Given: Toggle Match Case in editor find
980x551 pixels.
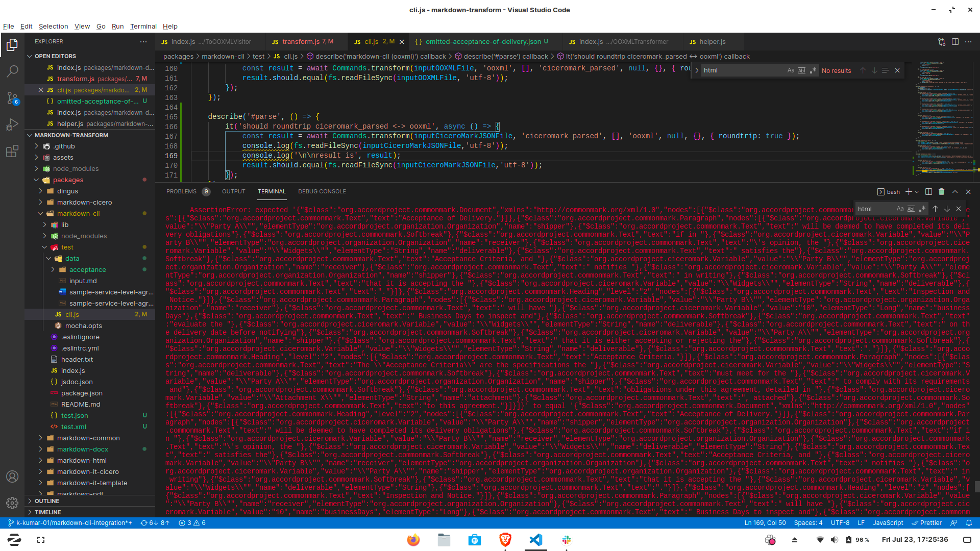Looking at the screenshot, I should tap(791, 70).
